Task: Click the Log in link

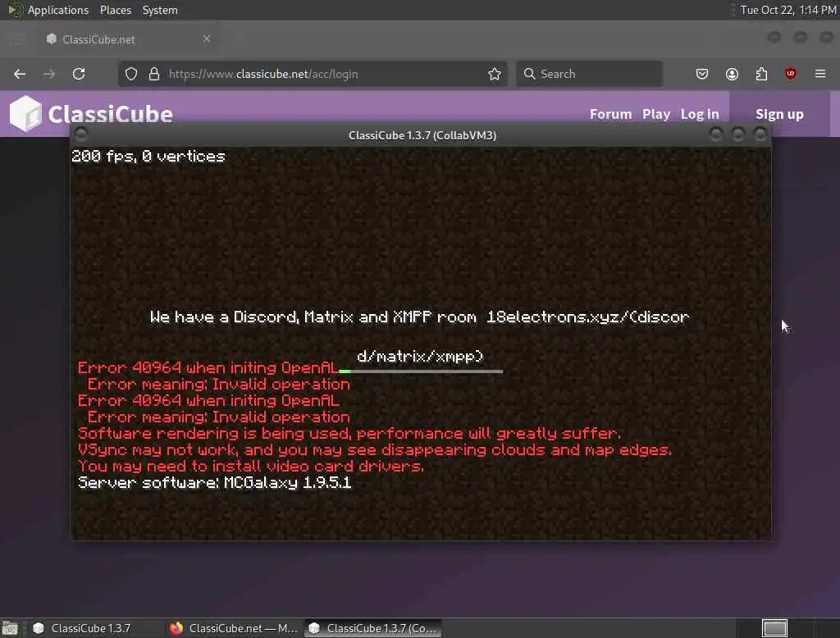Action: (700, 114)
